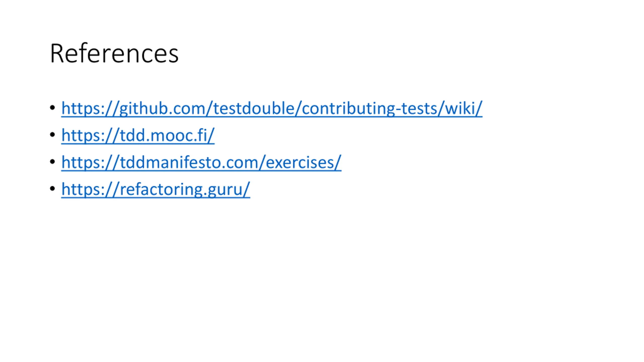Click the word "testdouble" in the first URL
This screenshot has height=362, width=644.
click(x=254, y=108)
